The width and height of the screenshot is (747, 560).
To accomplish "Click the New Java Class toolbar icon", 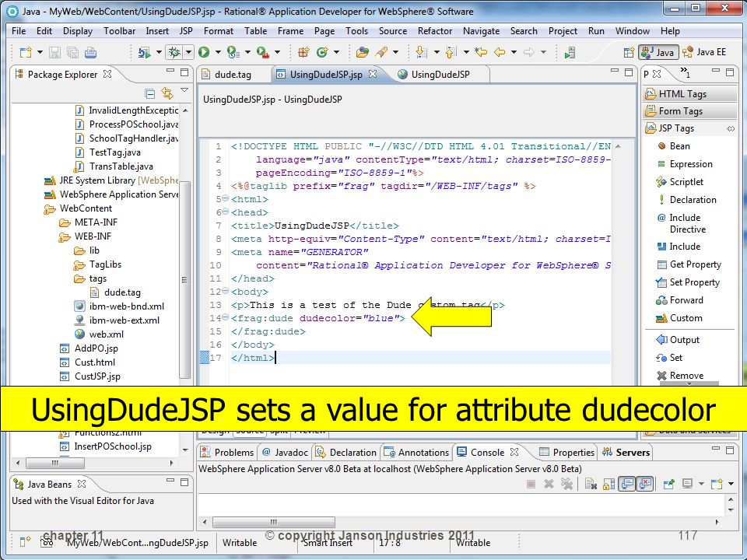I will [322, 52].
